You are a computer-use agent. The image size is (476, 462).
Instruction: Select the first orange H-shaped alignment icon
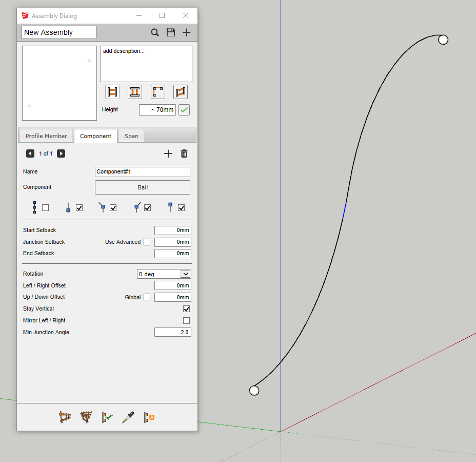(112, 92)
